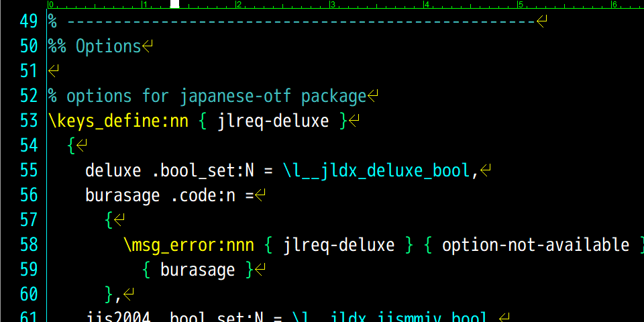Click 'deluxe .bool_set:N' key text
644x322 pixels.
tap(170, 170)
